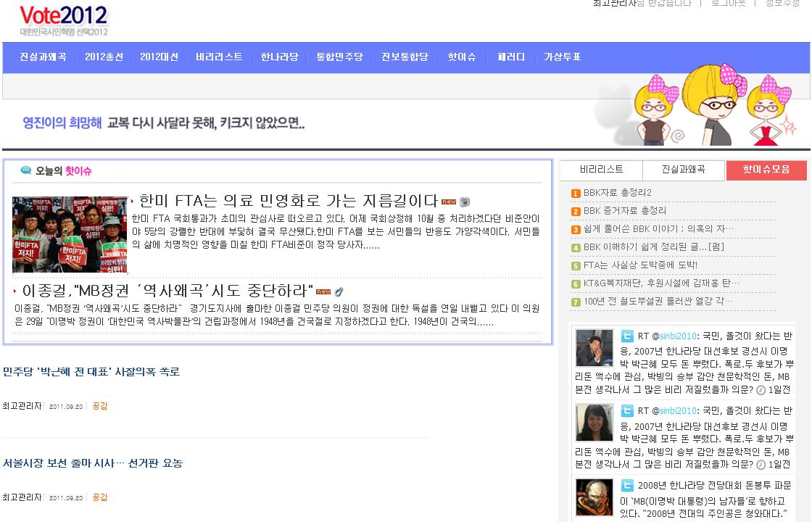Click the number 7 rank badge icon

[576, 302]
